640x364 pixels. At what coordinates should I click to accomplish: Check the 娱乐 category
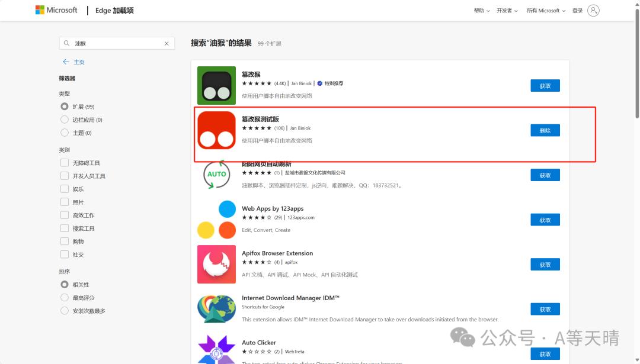click(x=65, y=189)
